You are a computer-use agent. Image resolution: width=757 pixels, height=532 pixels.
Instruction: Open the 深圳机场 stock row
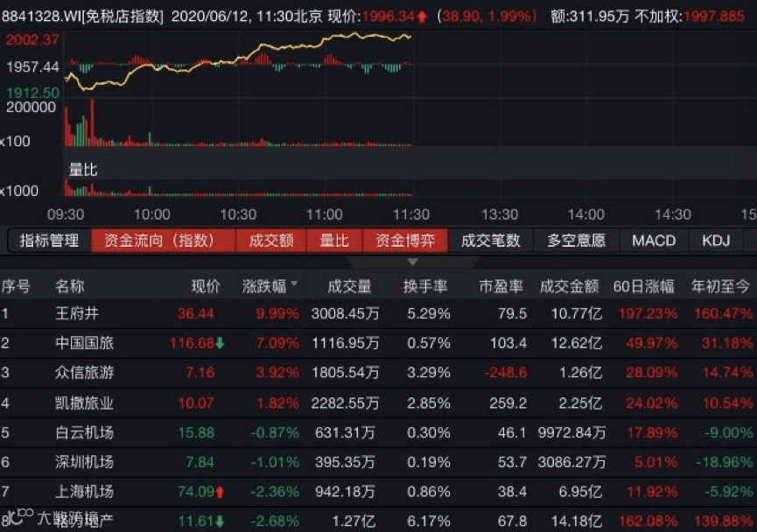(x=378, y=462)
